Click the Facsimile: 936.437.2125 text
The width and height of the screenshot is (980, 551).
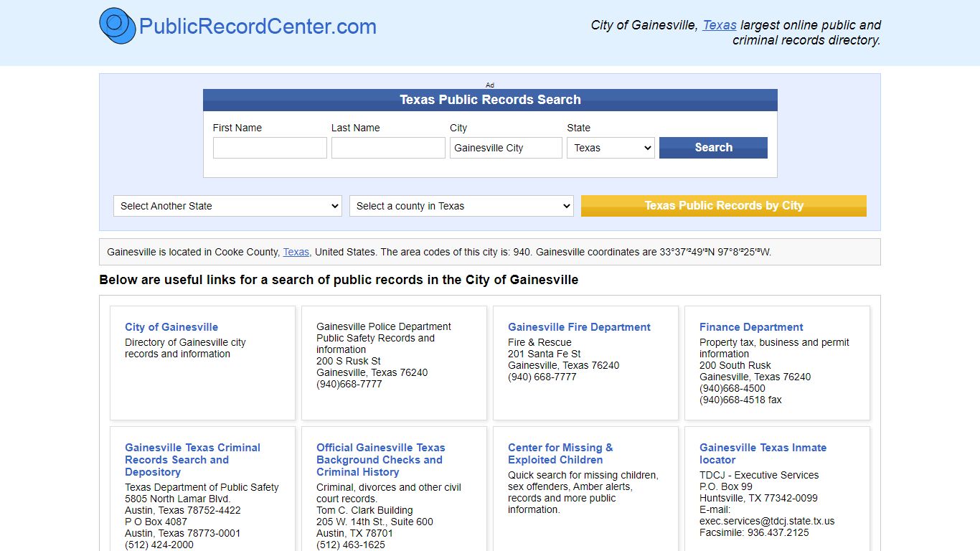(x=754, y=532)
